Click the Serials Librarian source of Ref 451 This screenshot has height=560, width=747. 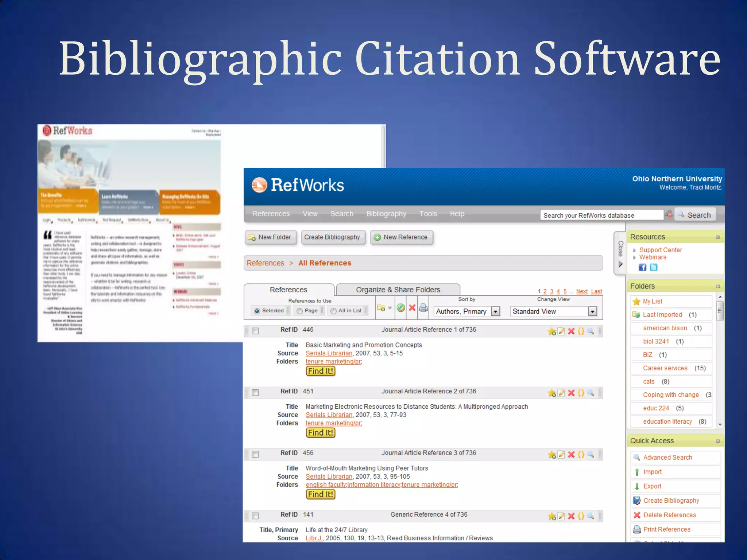(329, 415)
